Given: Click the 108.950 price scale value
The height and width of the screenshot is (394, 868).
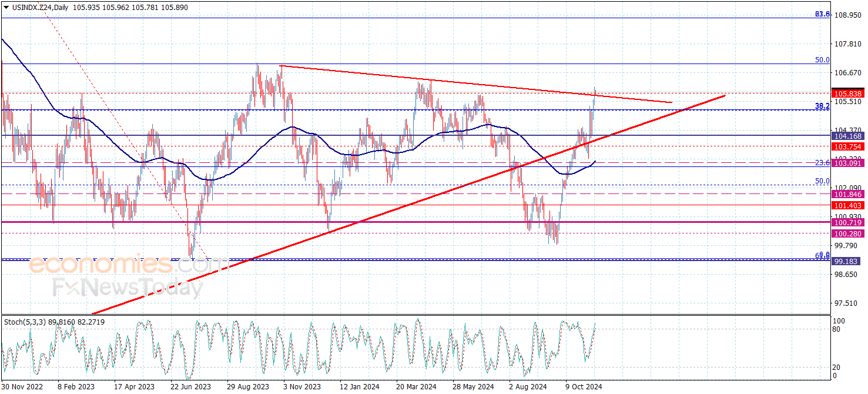Looking at the screenshot, I should (848, 15).
